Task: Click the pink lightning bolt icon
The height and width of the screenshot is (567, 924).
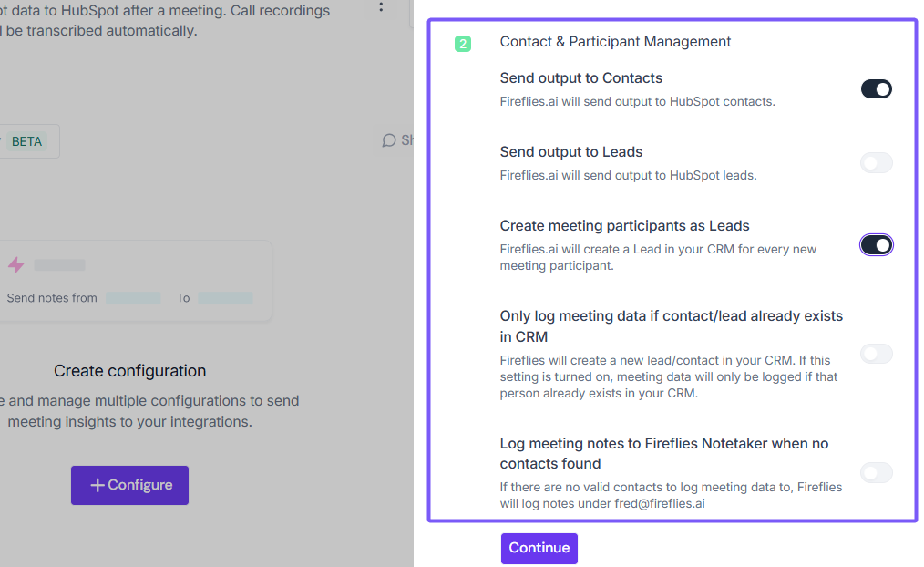Action: click(x=15, y=265)
